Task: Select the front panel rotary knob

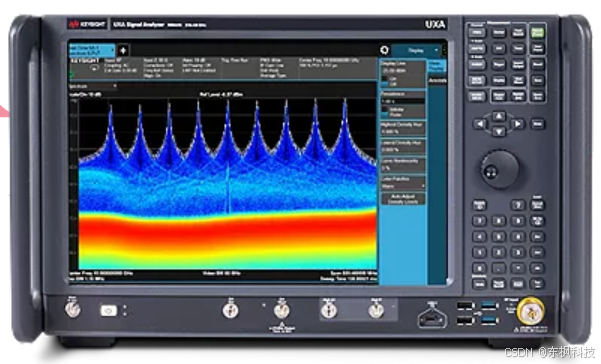Action: tap(499, 169)
